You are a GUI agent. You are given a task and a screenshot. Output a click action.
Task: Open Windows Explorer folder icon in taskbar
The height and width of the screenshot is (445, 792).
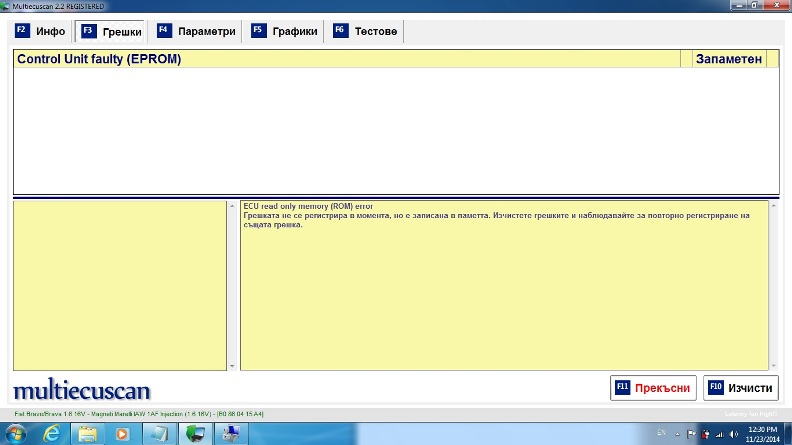click(88, 433)
